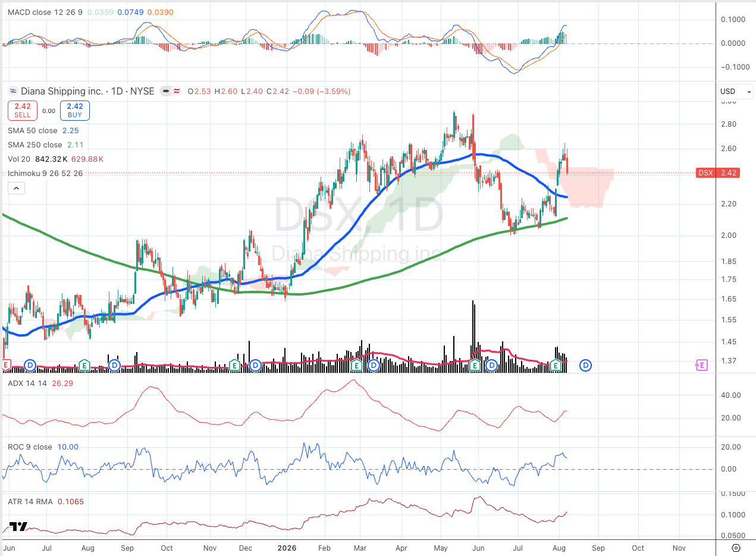The height and width of the screenshot is (556, 756).
Task: Select the ROC 9 close indicator legend
Action: point(30,447)
